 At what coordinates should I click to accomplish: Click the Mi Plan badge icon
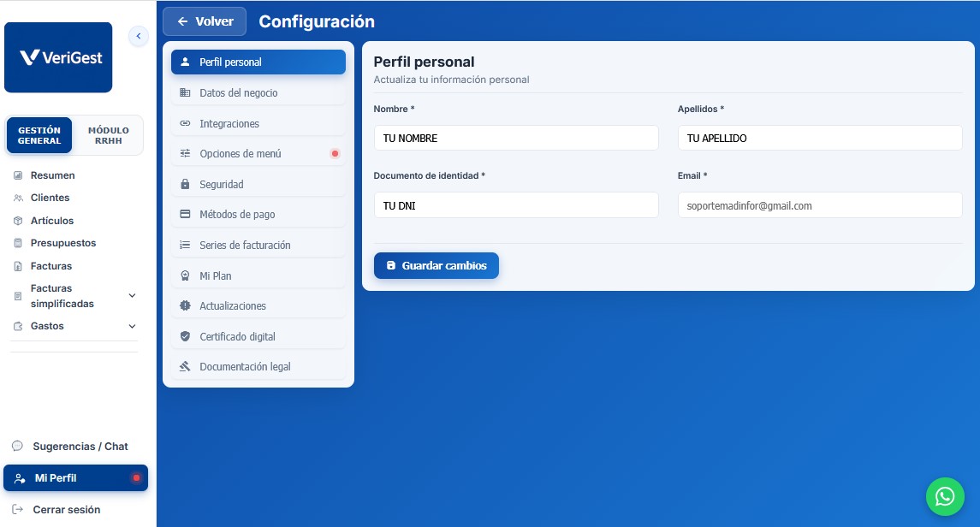[185, 275]
